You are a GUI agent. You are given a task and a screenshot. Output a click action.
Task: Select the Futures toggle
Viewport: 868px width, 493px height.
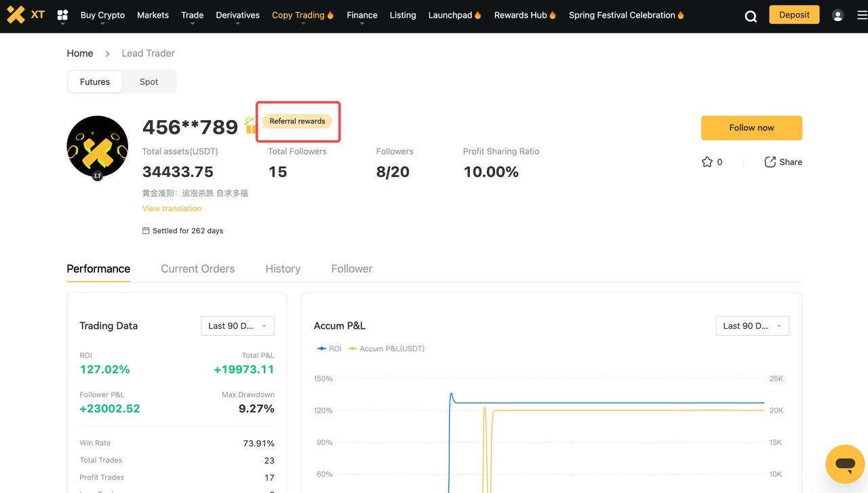click(x=95, y=82)
